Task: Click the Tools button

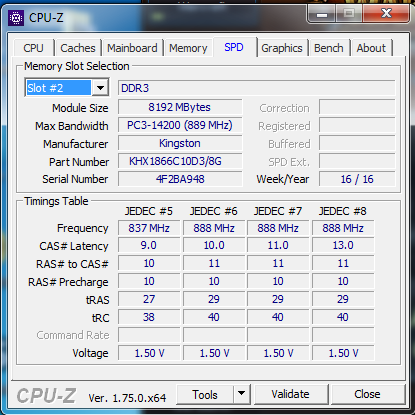Action: (205, 394)
